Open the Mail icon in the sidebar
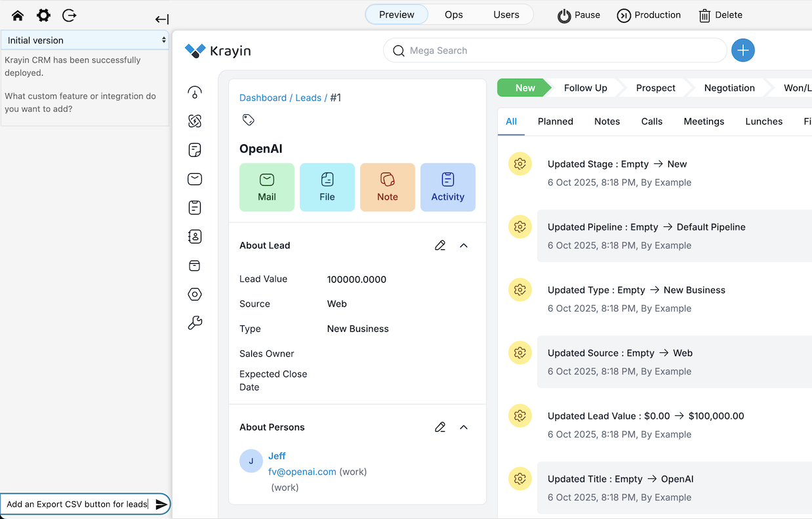 [x=195, y=179]
